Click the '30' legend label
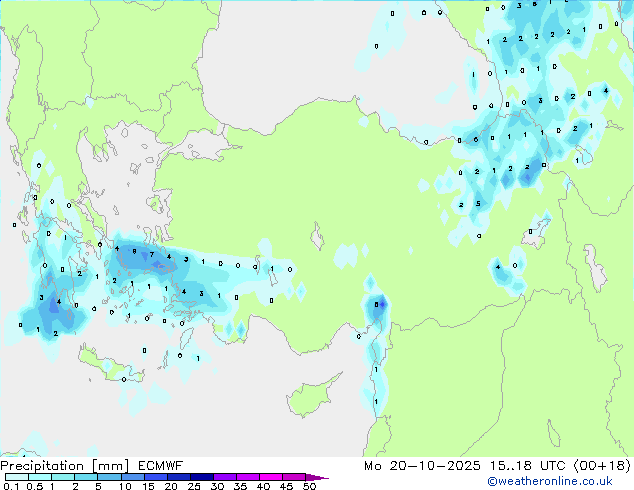The height and width of the screenshot is (490, 634). click(x=217, y=486)
